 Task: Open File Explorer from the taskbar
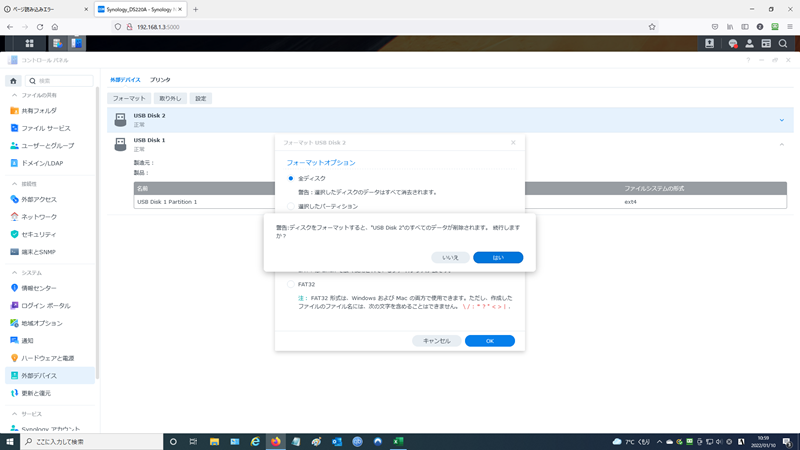point(214,441)
